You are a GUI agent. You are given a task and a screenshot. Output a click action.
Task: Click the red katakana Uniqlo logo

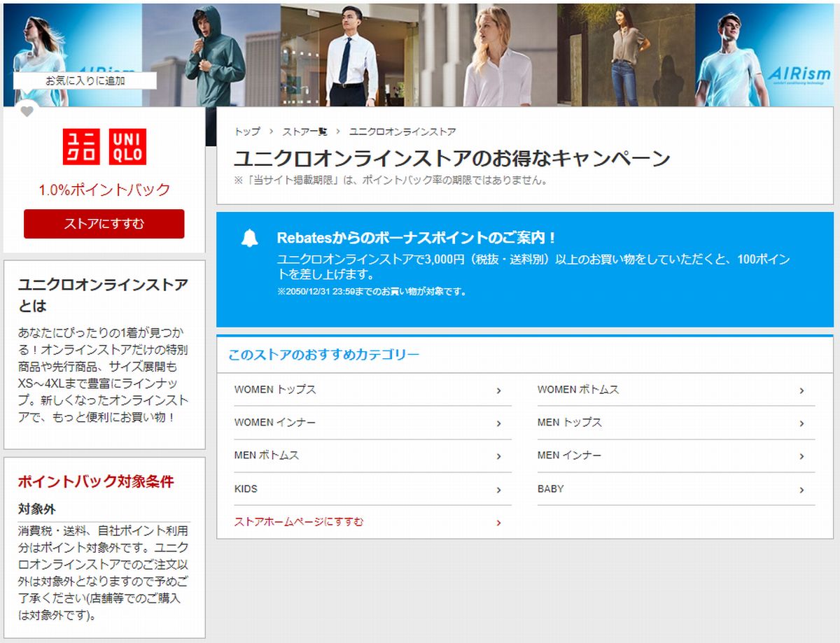[81, 147]
